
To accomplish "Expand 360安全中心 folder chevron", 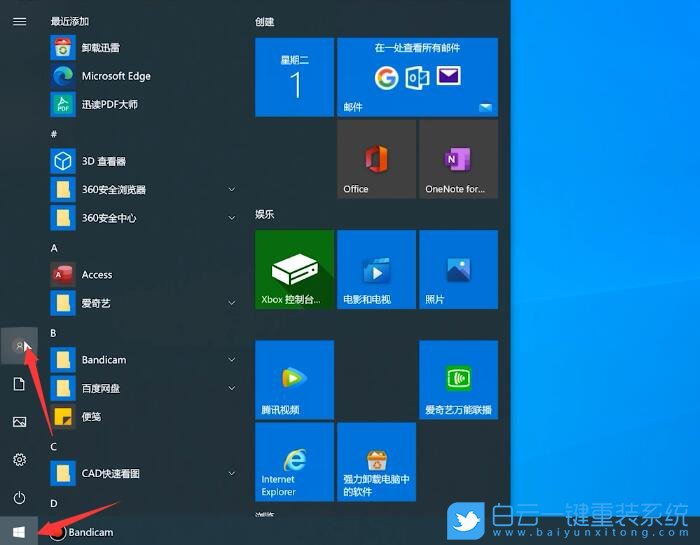I will pos(232,218).
